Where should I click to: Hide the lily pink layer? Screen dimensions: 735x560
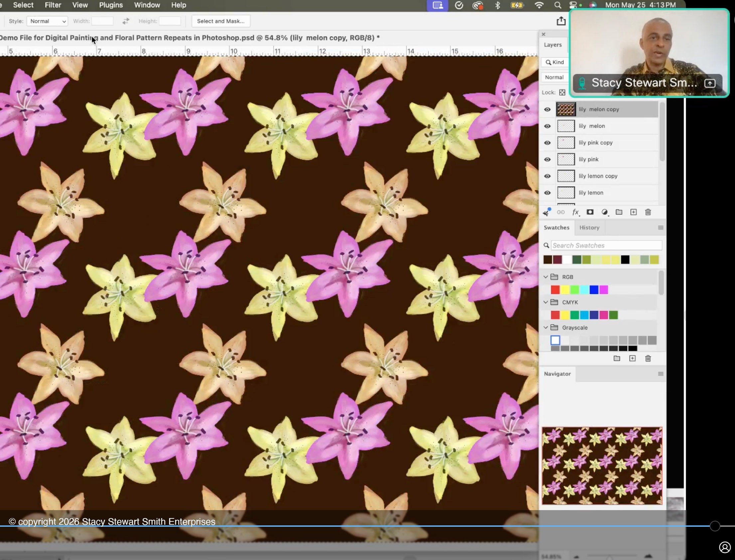click(x=547, y=159)
